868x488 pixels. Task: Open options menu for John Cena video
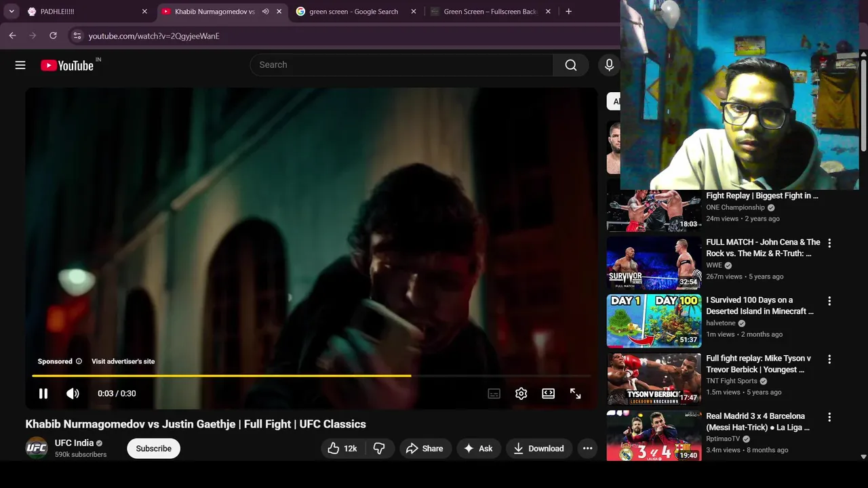[829, 243]
